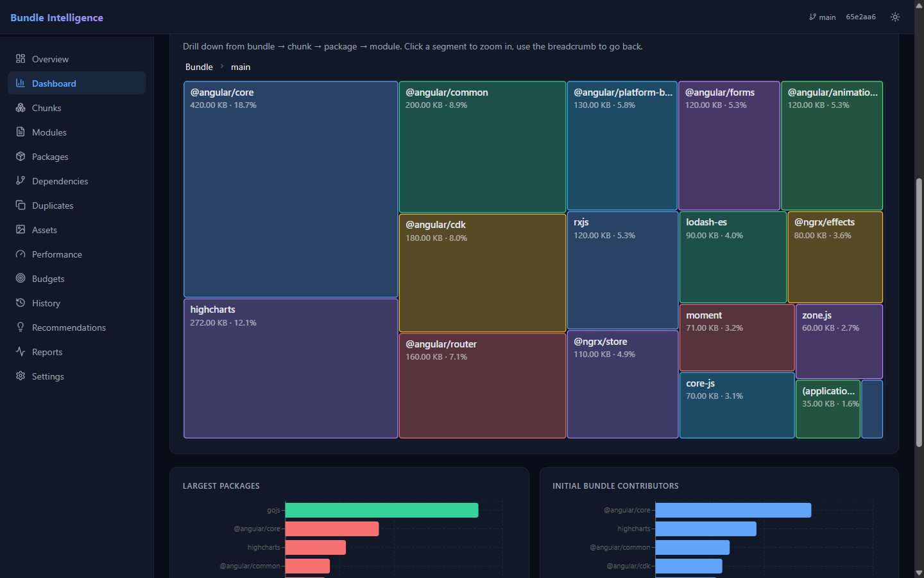Click the page vertical scrollbar thumb
The image size is (924, 578).
[x=919, y=312]
